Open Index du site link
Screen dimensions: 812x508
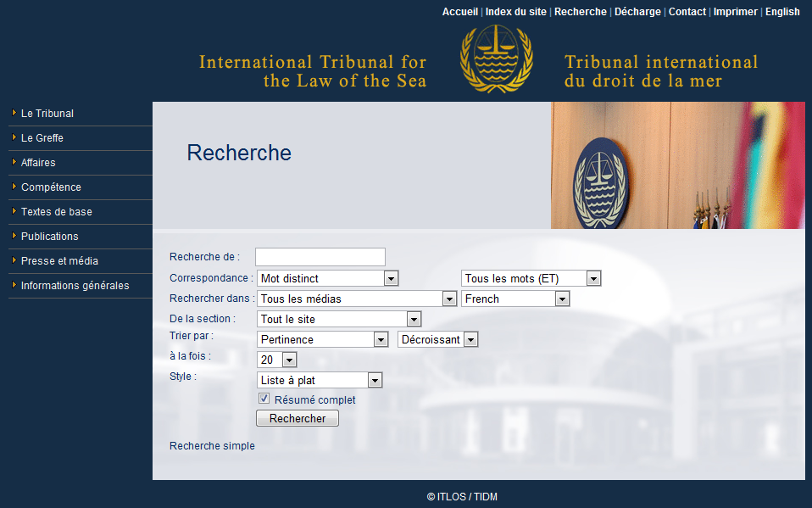pyautogui.click(x=516, y=11)
